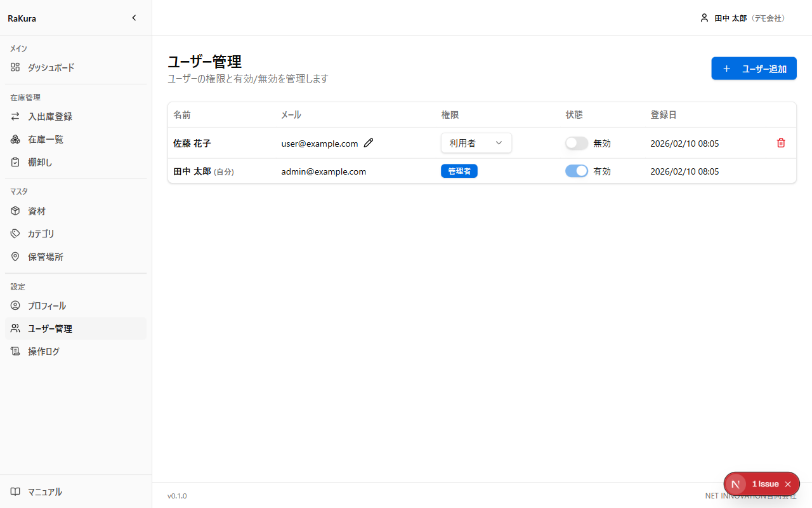Open the マニュアル link
This screenshot has width=812, height=508.
(76, 491)
